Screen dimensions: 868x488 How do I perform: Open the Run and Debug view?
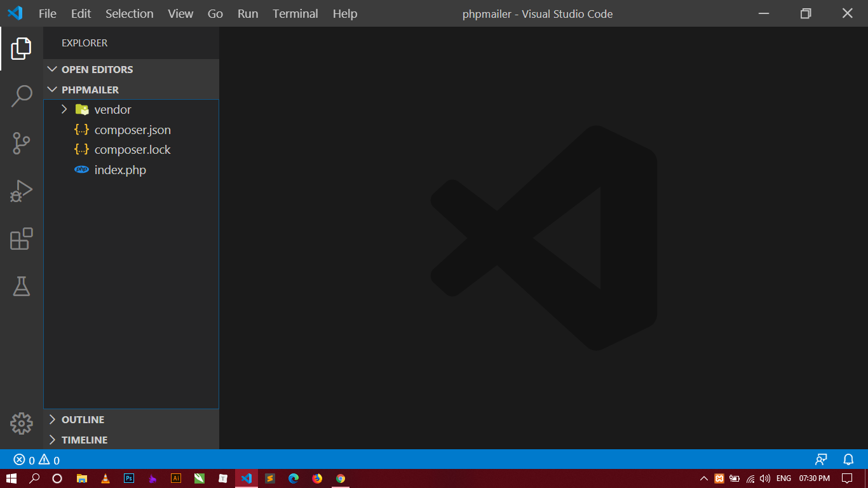tap(22, 191)
